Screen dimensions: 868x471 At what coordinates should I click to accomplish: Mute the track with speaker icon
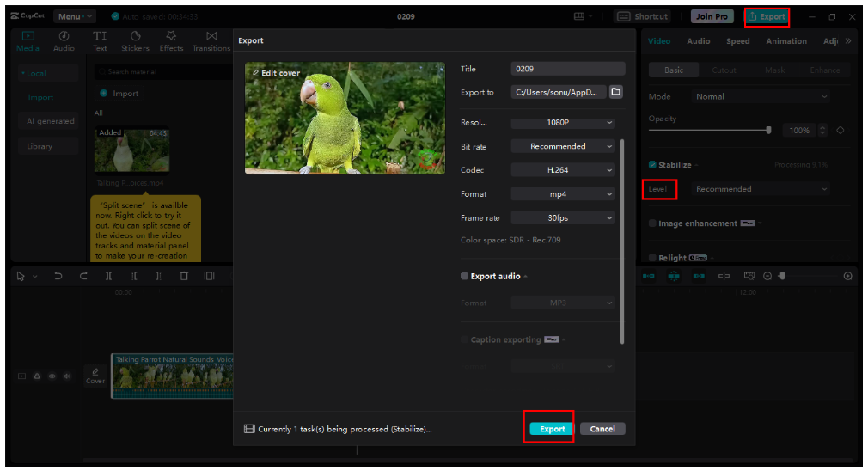[x=67, y=376]
